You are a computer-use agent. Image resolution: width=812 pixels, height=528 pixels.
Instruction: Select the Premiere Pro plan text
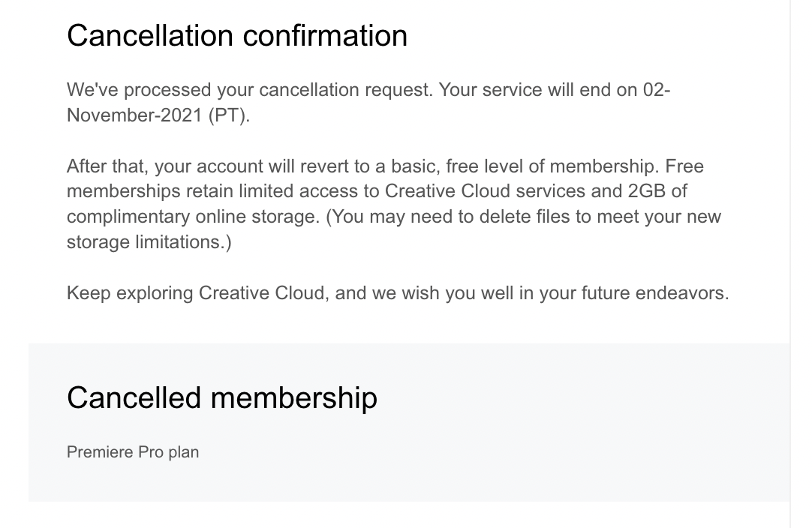click(133, 452)
